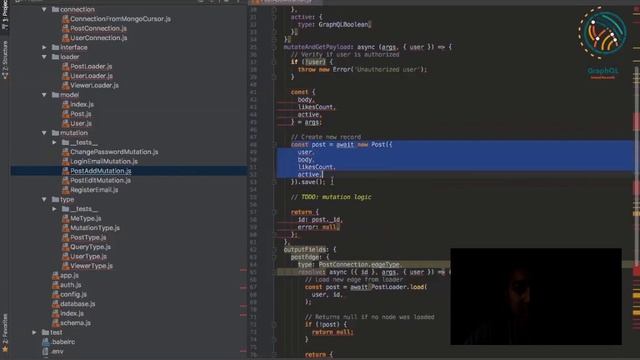Image resolution: width=640 pixels, height=360 pixels.
Task: Click 'id: post._id' line
Action: click(x=320, y=220)
